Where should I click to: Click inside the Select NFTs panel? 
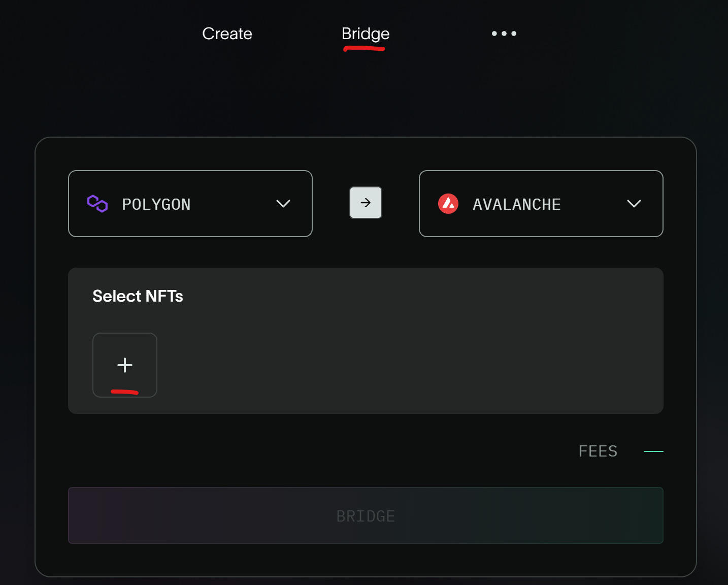click(x=366, y=340)
